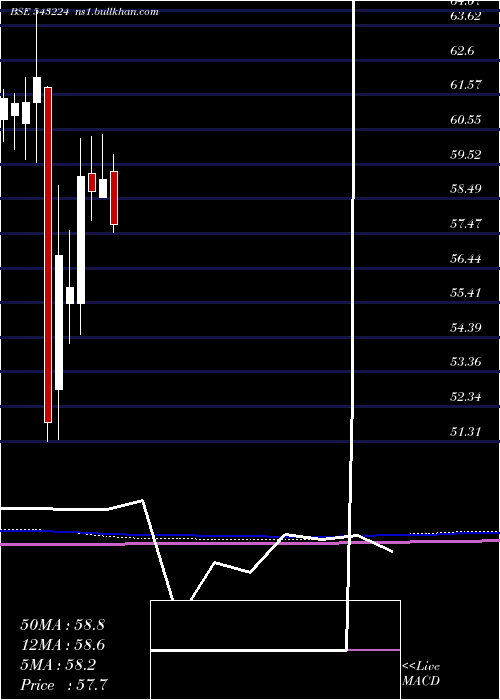Viewport: 500px width, 700px height.
Task: Click the 62.6 price axis label
Action: click(x=462, y=50)
